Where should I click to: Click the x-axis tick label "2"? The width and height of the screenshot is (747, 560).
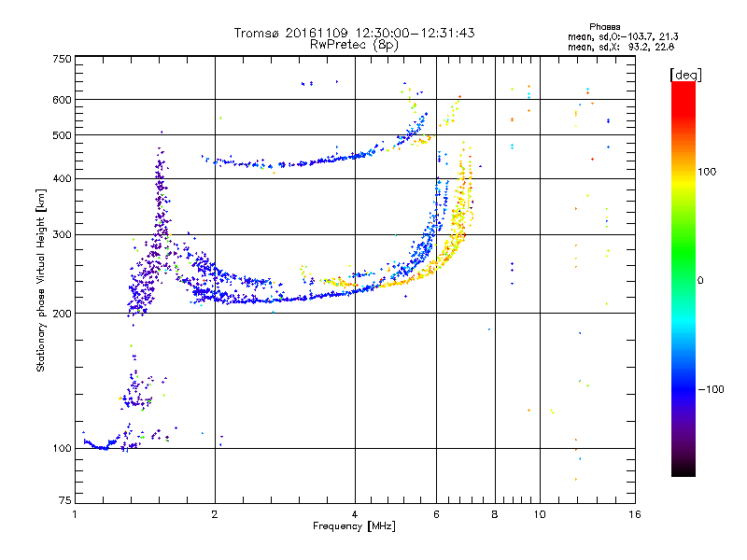pos(215,514)
